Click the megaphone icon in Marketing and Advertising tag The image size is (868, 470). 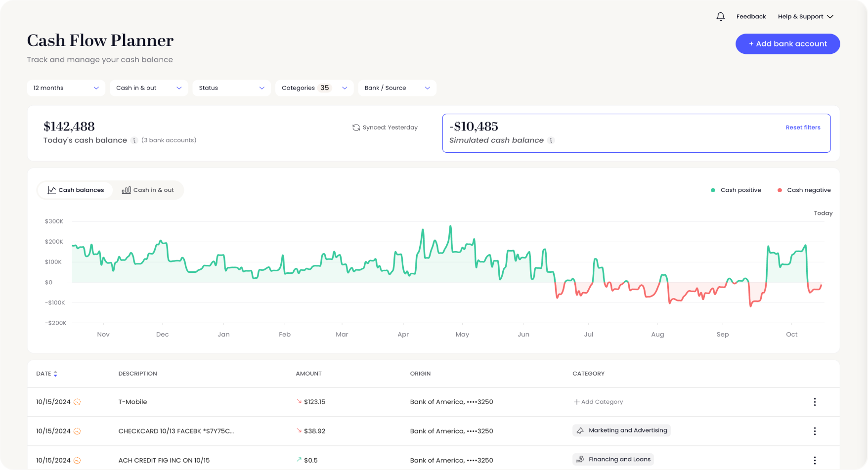[x=580, y=430]
